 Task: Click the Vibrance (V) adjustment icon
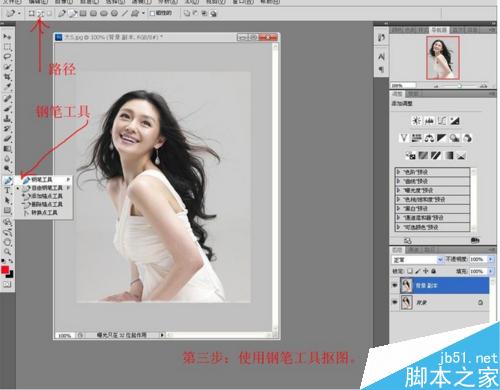pyautogui.click(x=404, y=138)
